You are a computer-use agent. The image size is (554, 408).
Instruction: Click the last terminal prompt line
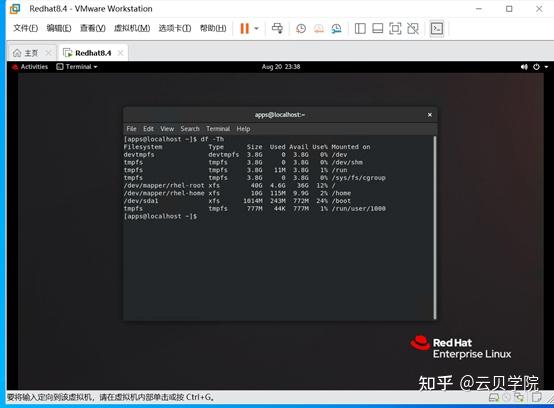click(160, 216)
